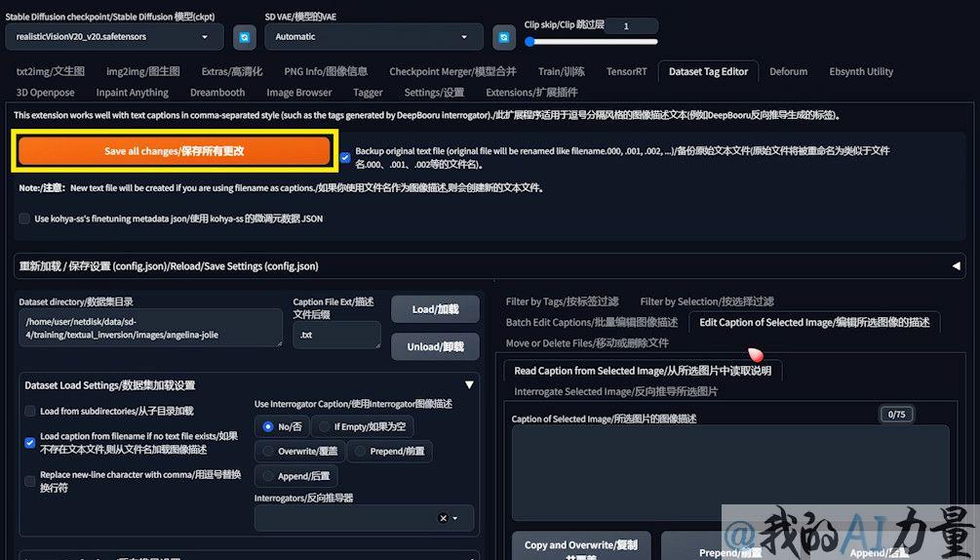Expand the Reload/Save Settings (config.json) section
This screenshot has height=560, width=980.
click(490, 266)
